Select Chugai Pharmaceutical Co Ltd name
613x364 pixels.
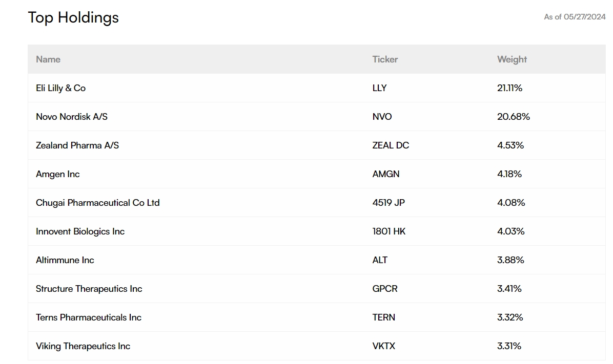[98, 203]
